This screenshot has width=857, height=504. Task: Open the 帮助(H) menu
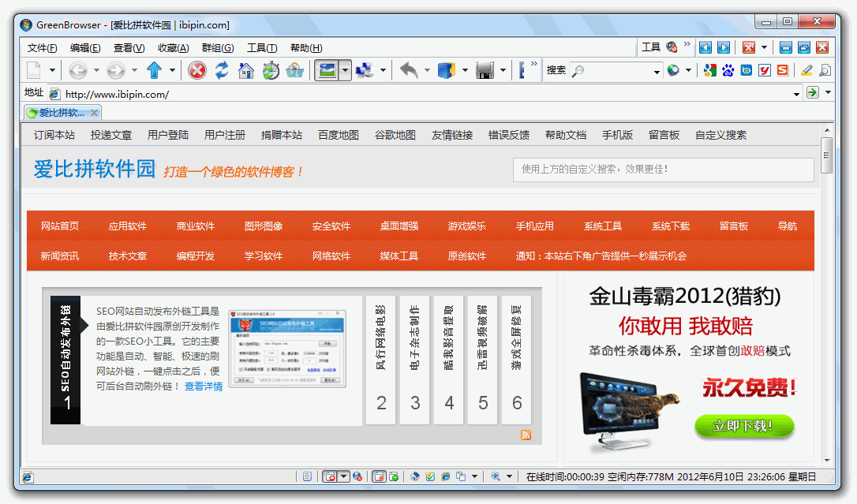306,48
